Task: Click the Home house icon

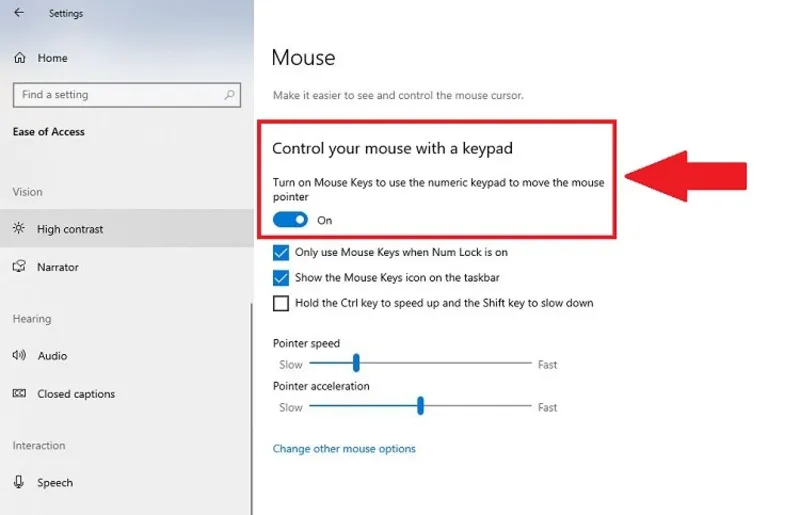Action: (19, 58)
